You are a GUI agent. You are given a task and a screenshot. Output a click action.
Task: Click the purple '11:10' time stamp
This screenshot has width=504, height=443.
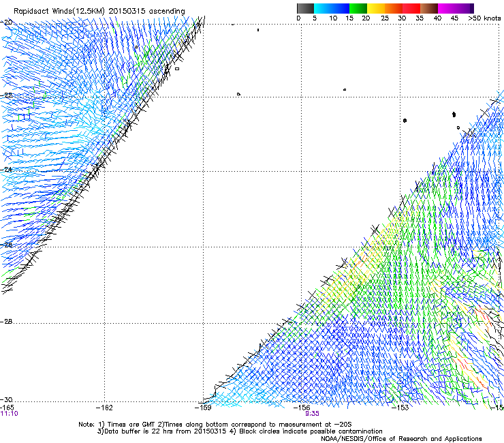10,414
